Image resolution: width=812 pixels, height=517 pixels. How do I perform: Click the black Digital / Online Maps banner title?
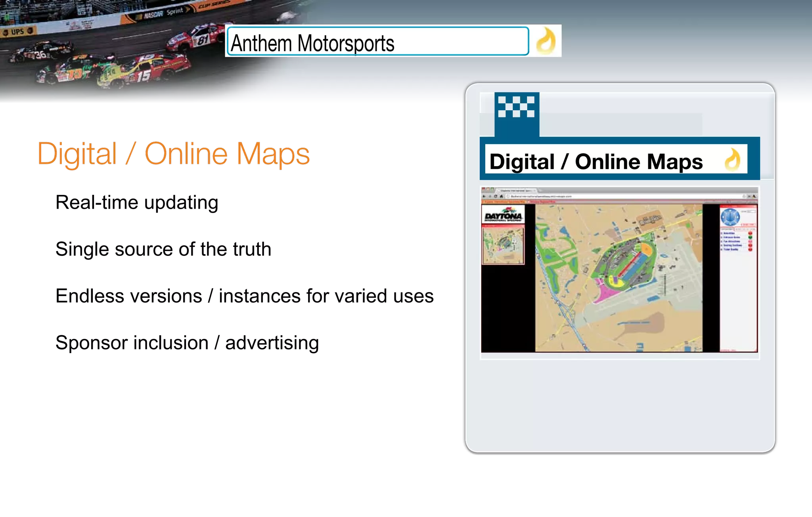pyautogui.click(x=596, y=161)
